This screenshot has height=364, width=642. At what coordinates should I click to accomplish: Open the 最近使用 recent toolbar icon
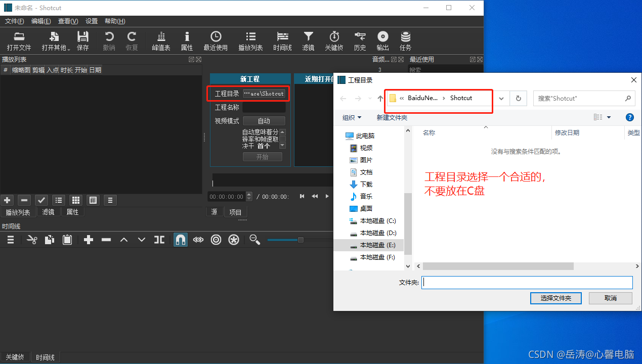point(216,41)
